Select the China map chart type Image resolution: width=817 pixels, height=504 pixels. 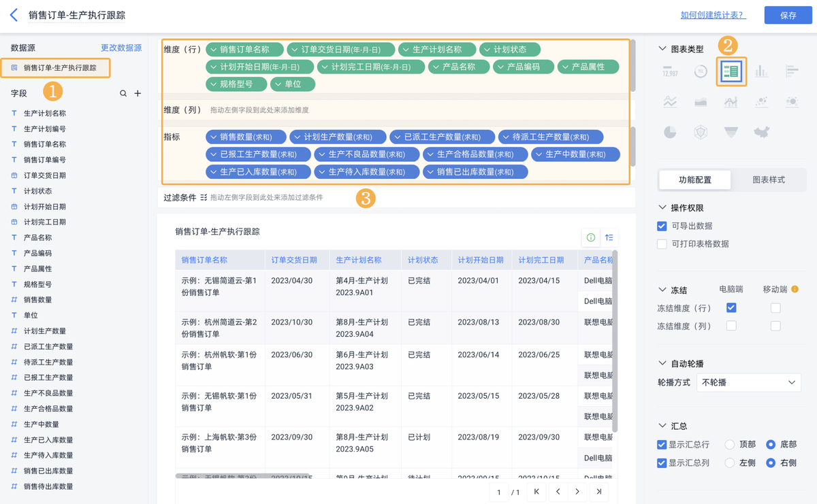761,133
